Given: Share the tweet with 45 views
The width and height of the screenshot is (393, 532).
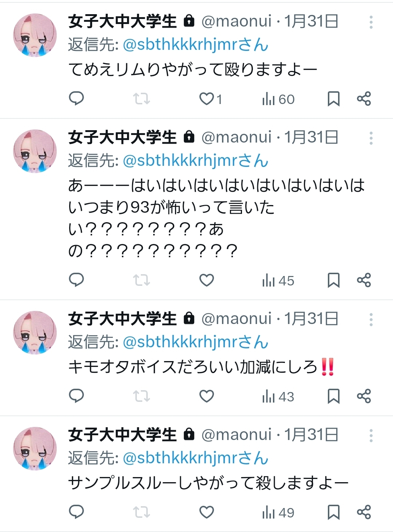Looking at the screenshot, I should pos(364,280).
